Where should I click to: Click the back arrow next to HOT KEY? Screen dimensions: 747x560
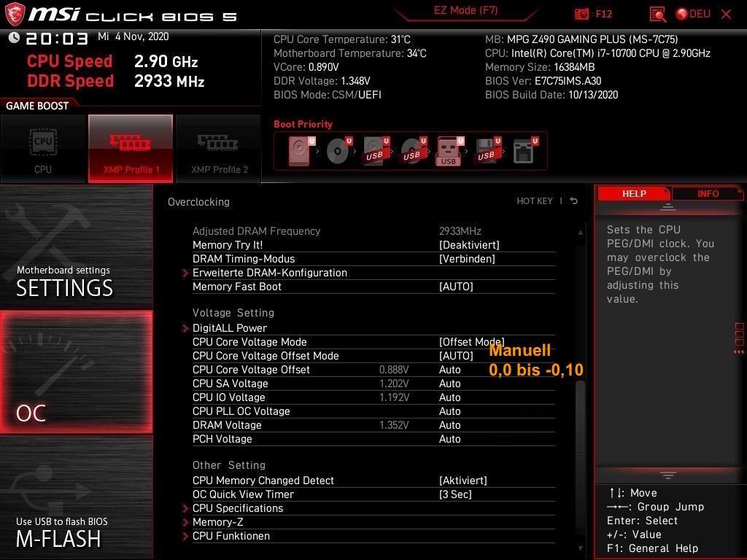coord(573,201)
